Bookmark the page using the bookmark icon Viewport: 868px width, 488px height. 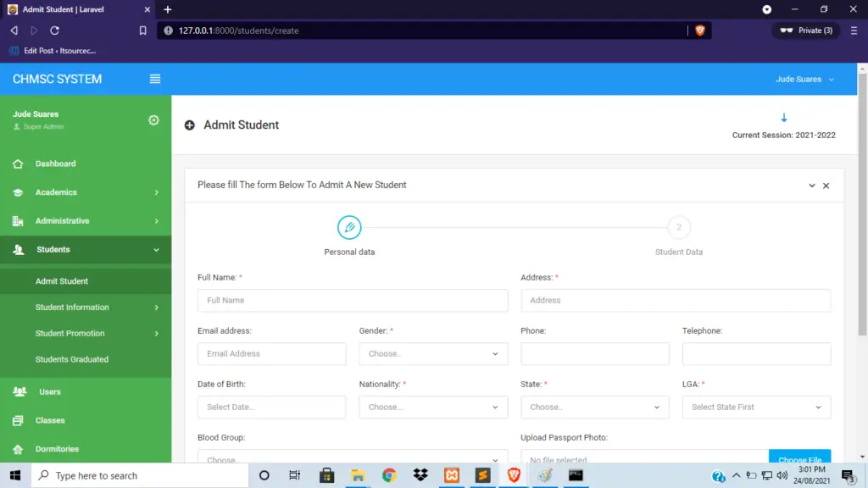(x=142, y=30)
